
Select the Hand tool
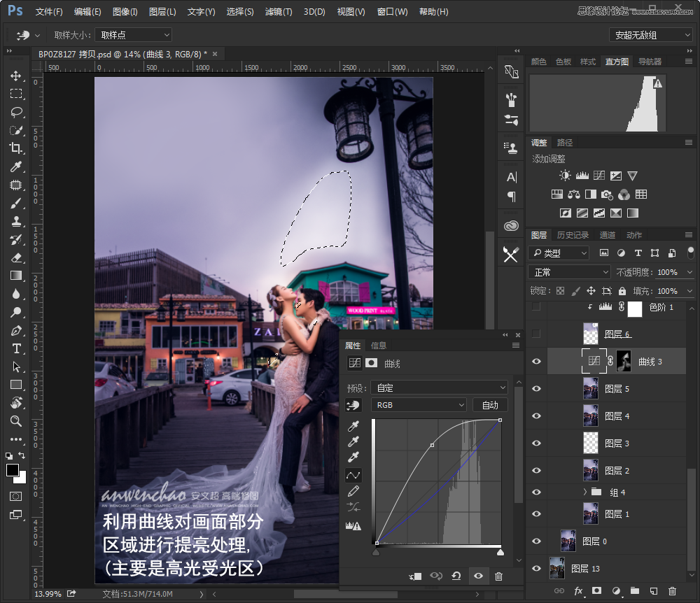pyautogui.click(x=16, y=403)
